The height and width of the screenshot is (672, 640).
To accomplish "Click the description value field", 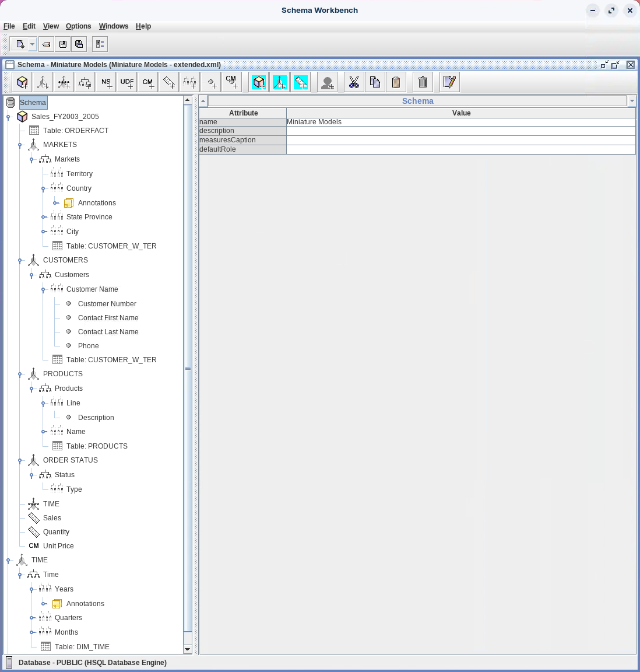I will coord(460,131).
